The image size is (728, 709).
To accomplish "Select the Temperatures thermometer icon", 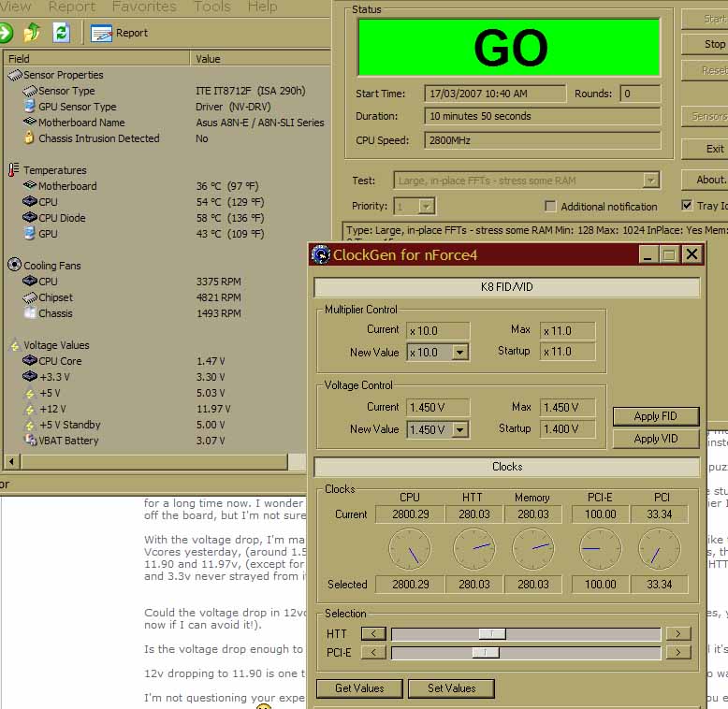I will pyautogui.click(x=14, y=170).
